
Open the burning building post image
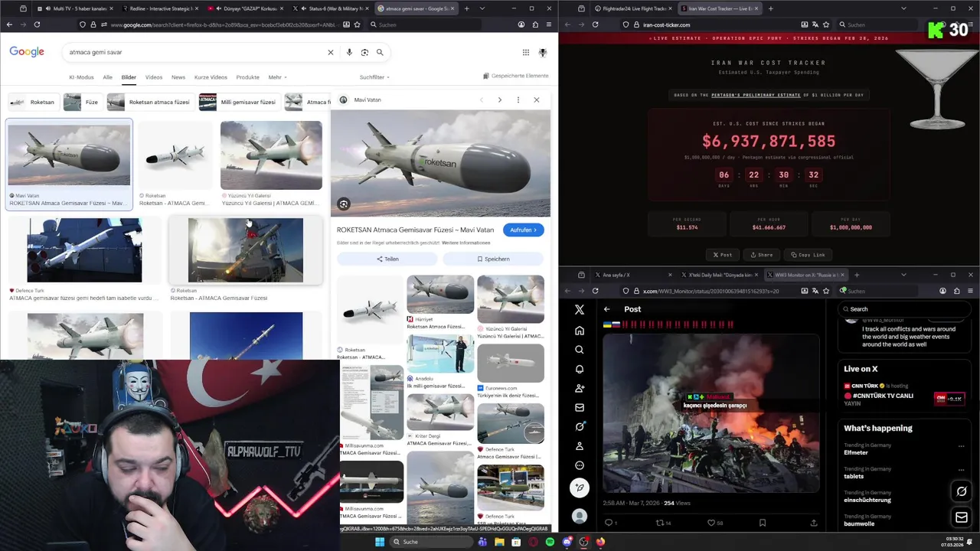click(710, 413)
